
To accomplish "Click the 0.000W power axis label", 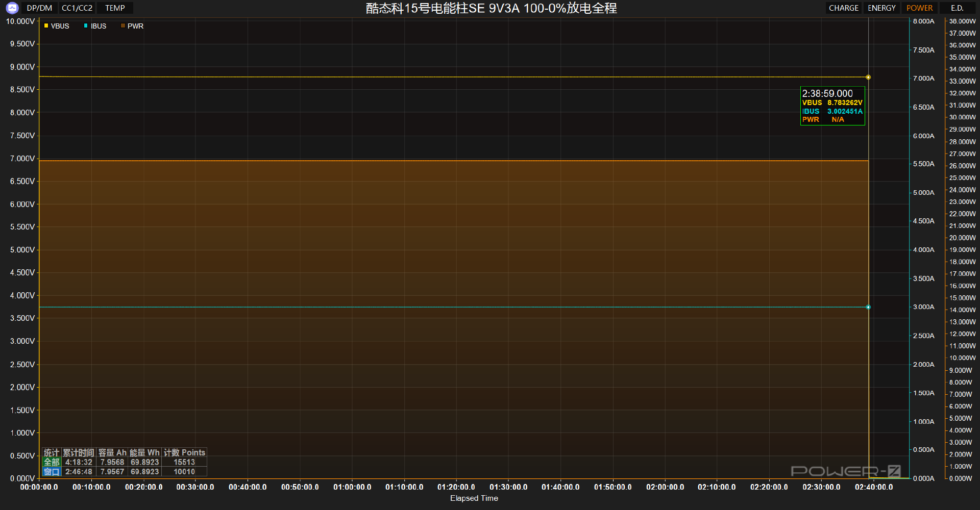I will (x=960, y=478).
